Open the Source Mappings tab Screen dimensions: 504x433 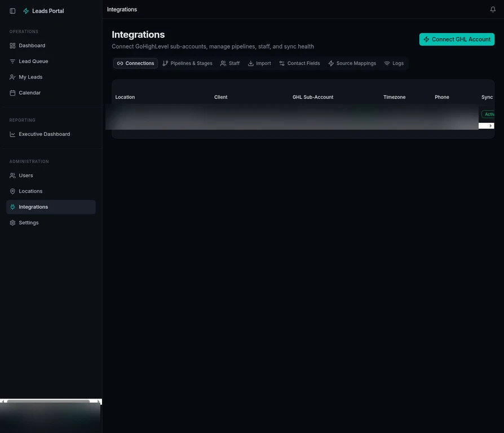(352, 63)
